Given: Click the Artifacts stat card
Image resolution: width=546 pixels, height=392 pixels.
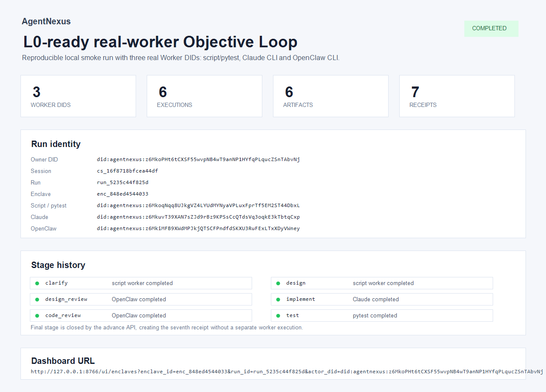Looking at the screenshot, I should coord(331,96).
